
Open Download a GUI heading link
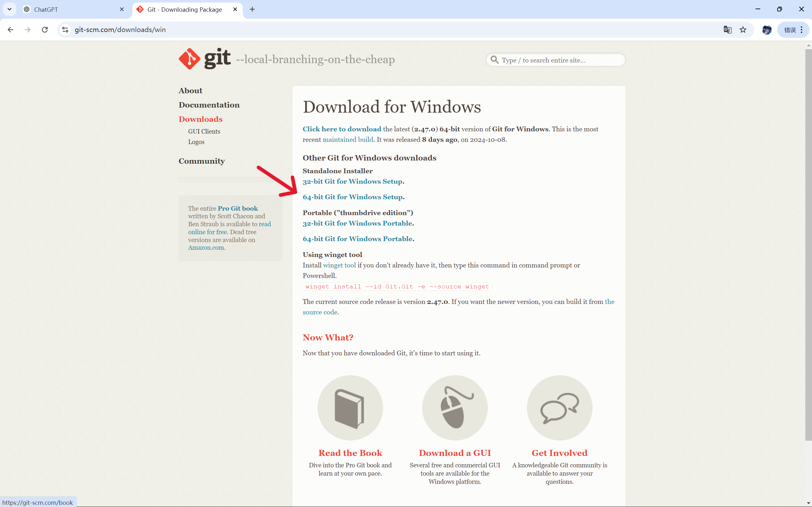click(x=455, y=453)
